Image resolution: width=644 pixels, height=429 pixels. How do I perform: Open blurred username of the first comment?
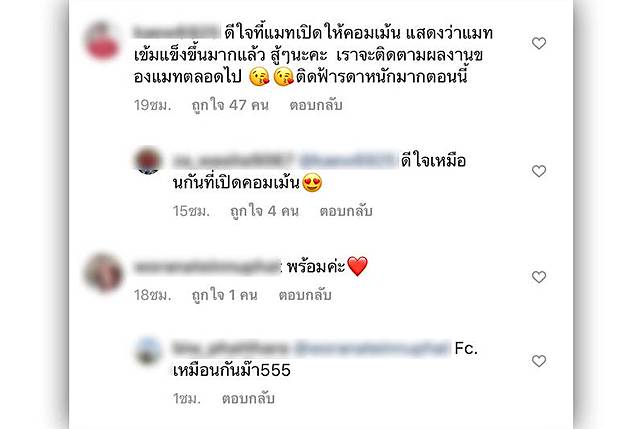[177, 32]
